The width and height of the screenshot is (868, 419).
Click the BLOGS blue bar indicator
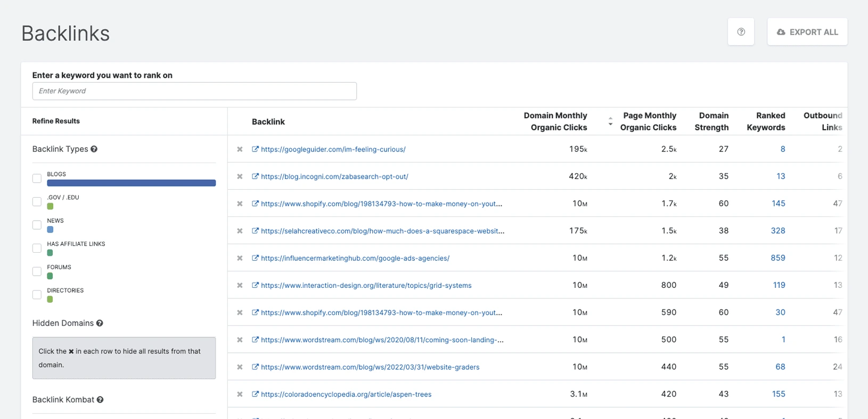[x=131, y=183]
